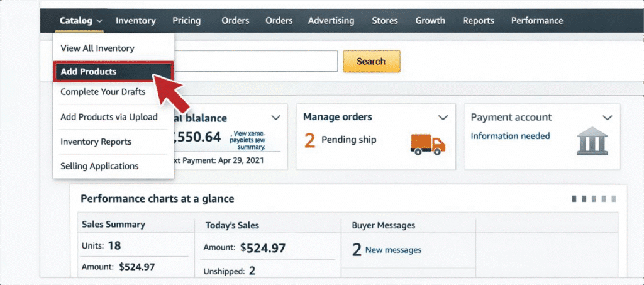The image size is (644, 285).
Task: Open View All Inventory menu entry
Action: [97, 48]
